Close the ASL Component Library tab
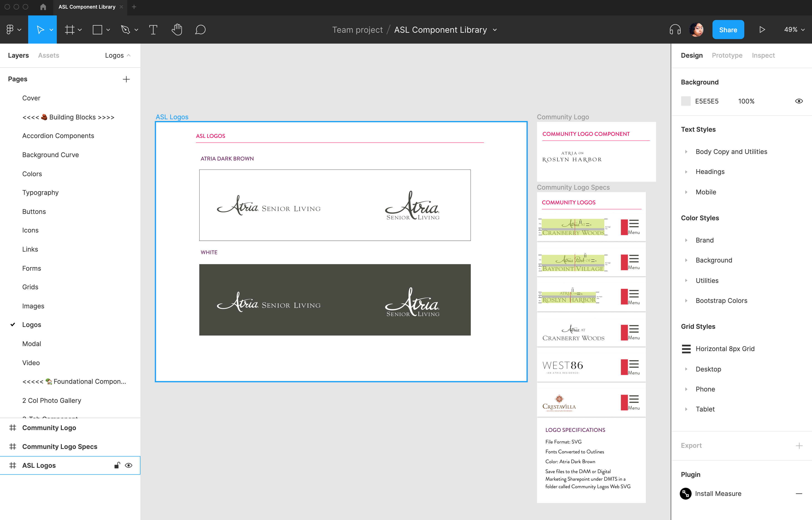 pyautogui.click(x=121, y=7)
